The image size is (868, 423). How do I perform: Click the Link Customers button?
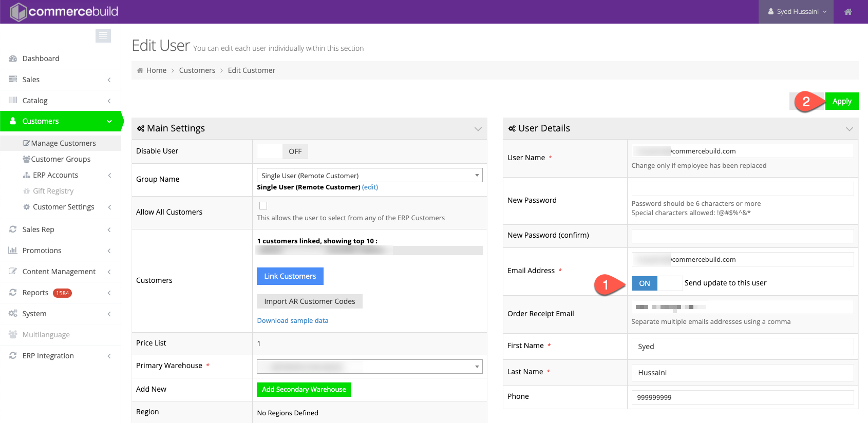[290, 276]
